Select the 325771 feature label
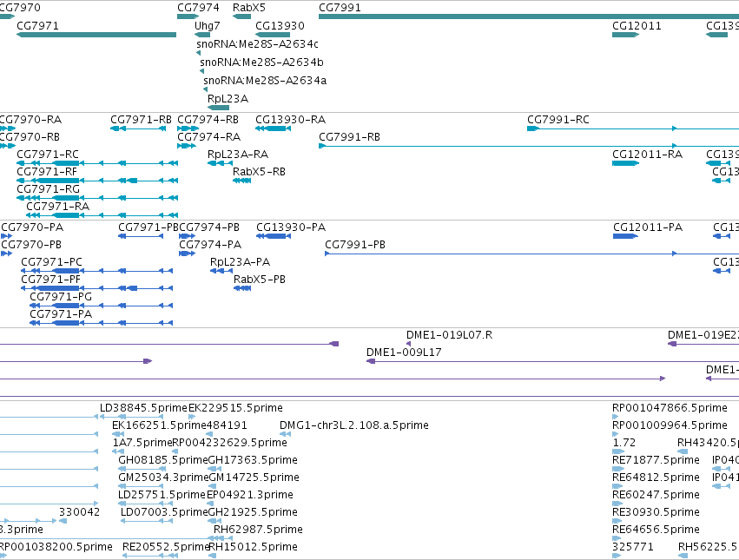The width and height of the screenshot is (739, 560). (633, 547)
